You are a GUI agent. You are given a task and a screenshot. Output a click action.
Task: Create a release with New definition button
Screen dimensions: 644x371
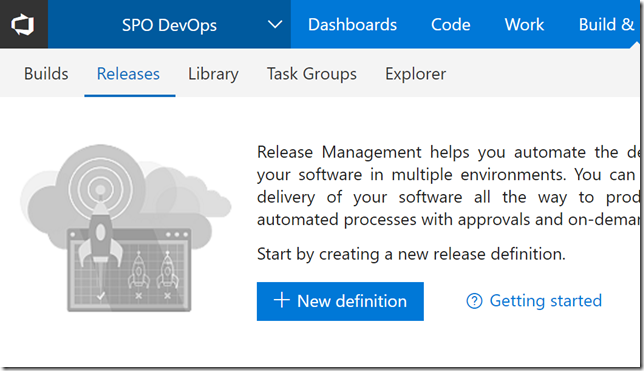(340, 301)
